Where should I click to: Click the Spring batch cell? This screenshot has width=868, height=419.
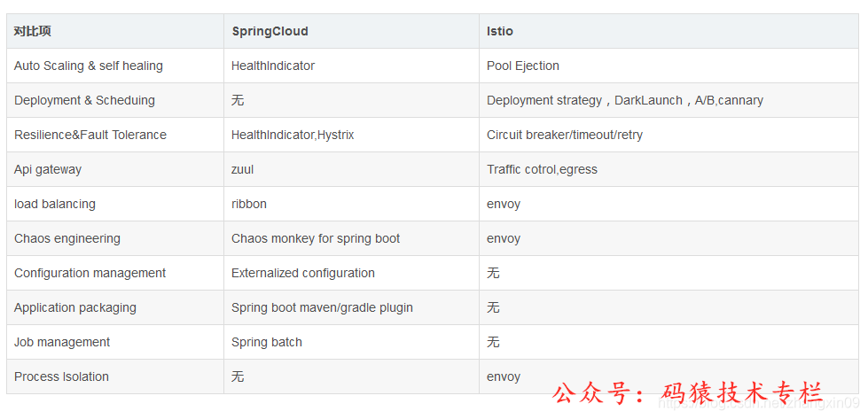[x=351, y=342]
